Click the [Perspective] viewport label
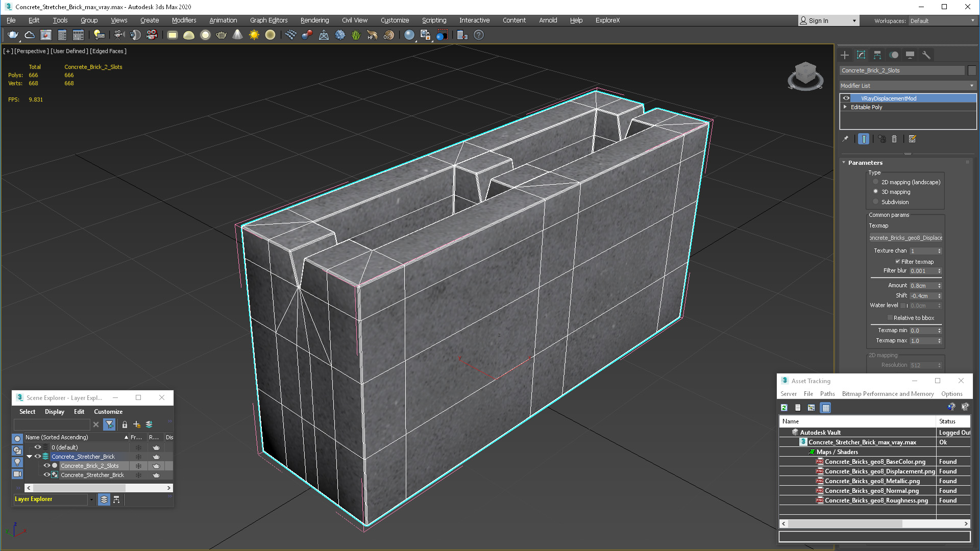Image resolution: width=980 pixels, height=551 pixels. tap(32, 51)
